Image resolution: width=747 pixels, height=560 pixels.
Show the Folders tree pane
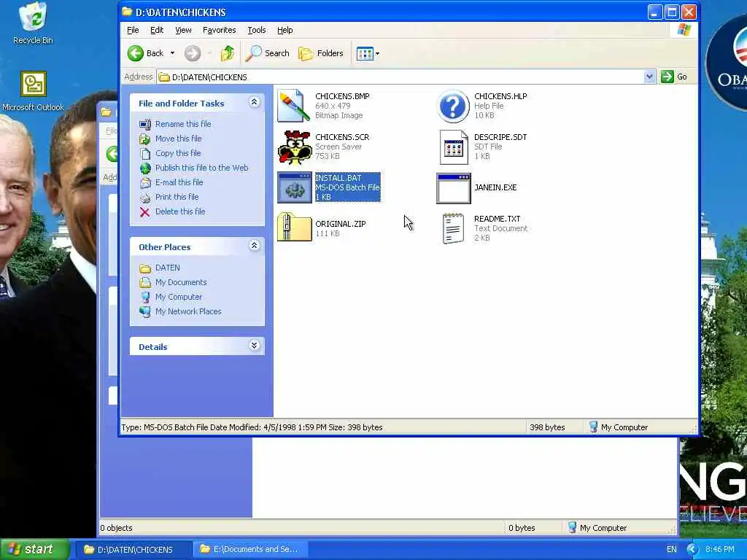point(321,52)
